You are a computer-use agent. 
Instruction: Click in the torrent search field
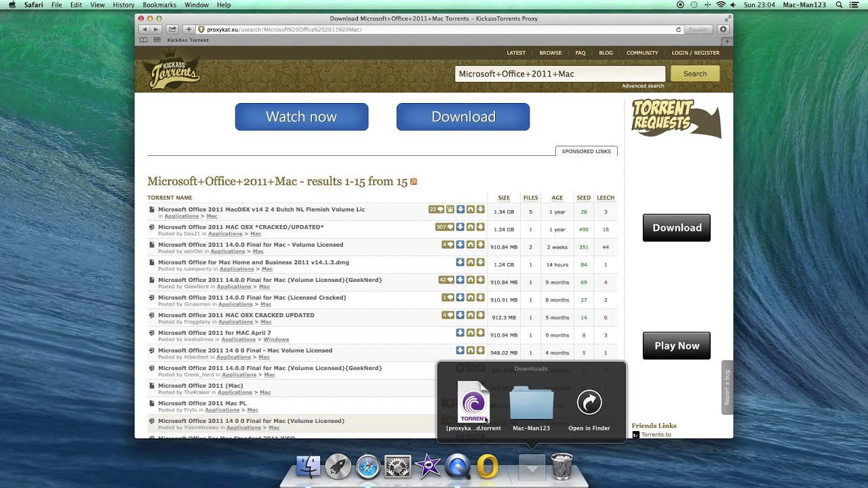point(560,74)
